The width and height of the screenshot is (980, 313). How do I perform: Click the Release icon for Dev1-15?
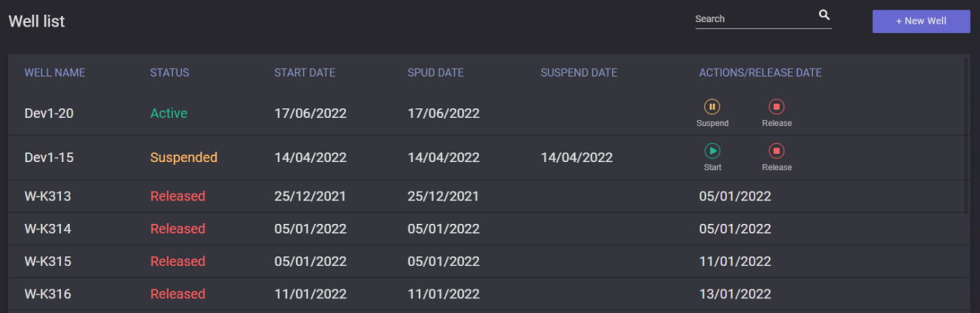coord(776,151)
